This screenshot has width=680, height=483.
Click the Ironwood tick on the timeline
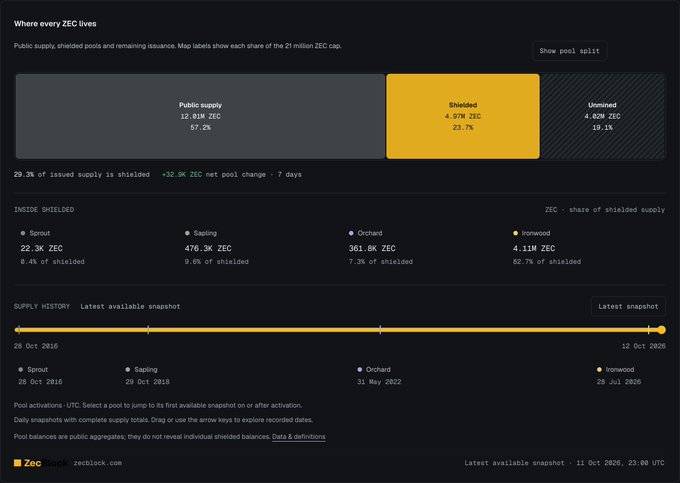click(x=649, y=330)
